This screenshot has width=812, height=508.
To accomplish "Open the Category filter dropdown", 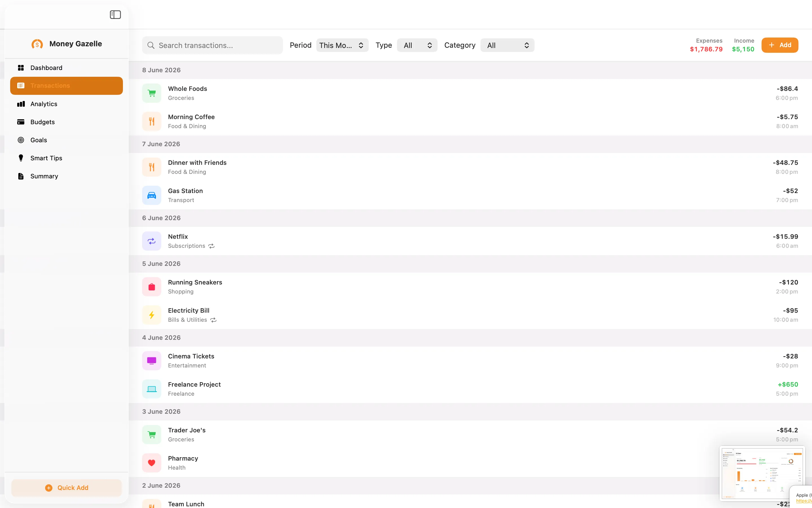I will 507,45.
